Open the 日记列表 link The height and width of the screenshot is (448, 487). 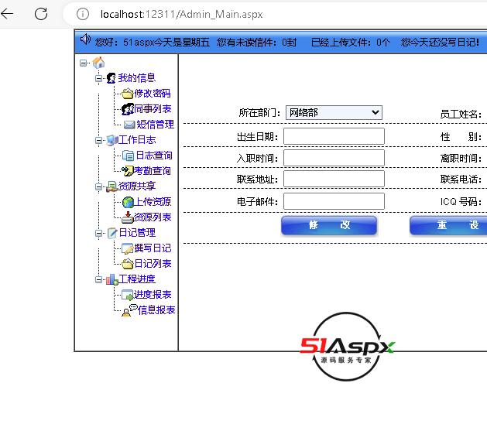click(153, 264)
